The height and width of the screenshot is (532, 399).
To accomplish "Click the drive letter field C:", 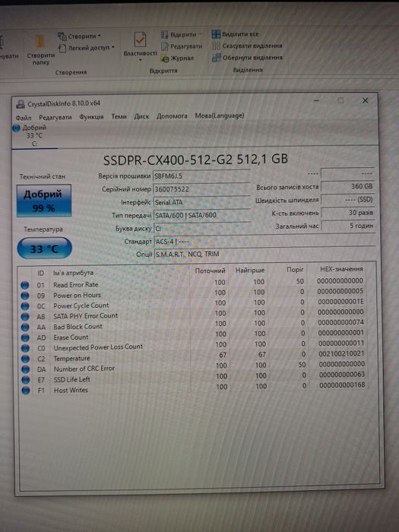I will [x=201, y=228].
